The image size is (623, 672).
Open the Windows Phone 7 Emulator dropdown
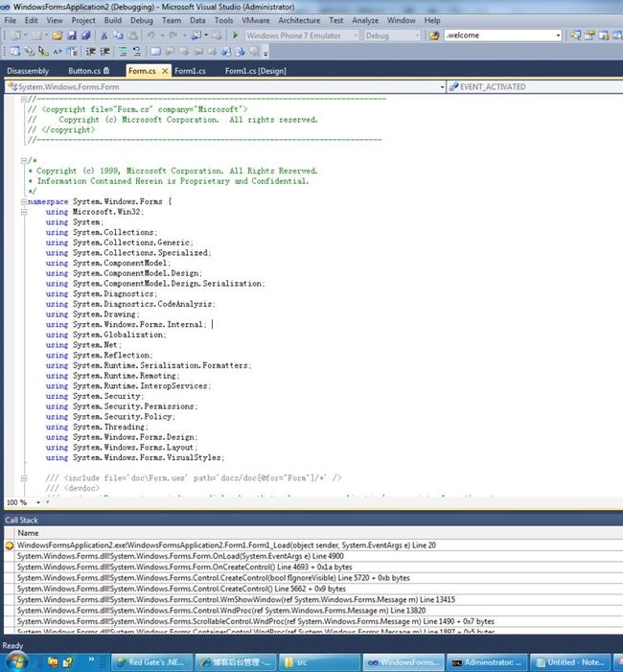pyautogui.click(x=356, y=35)
